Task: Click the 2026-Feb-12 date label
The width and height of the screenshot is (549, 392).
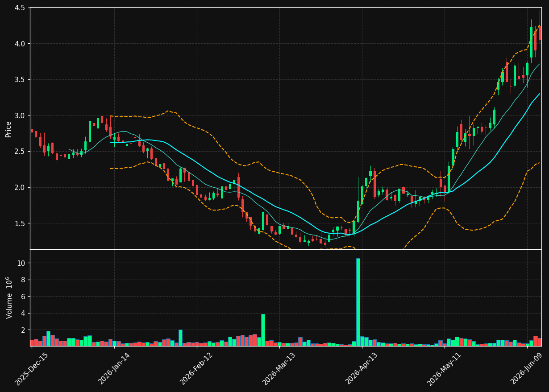Action: tap(196, 368)
